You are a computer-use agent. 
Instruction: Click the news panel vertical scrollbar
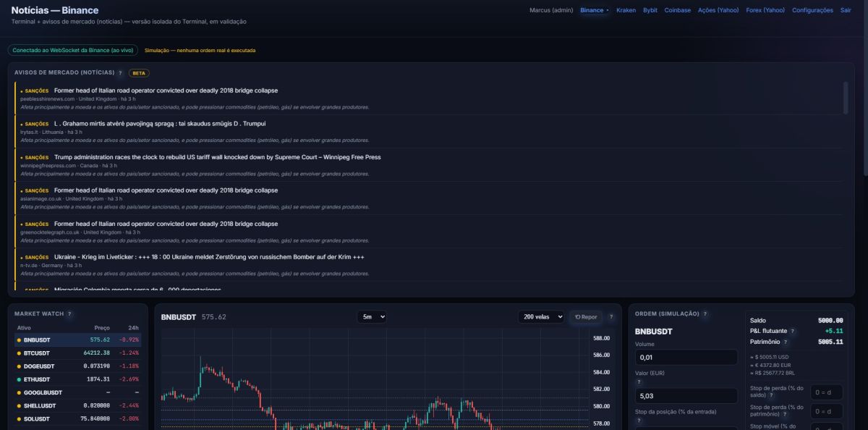pos(846,98)
